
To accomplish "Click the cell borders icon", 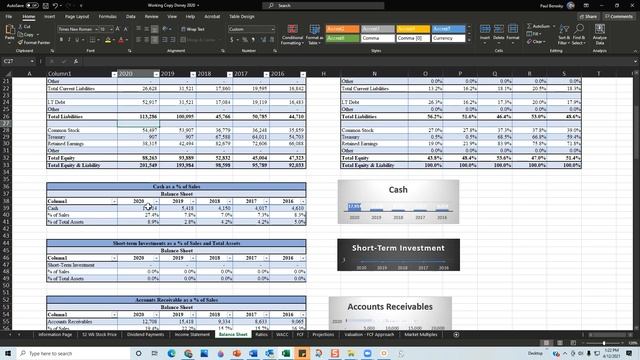I will (x=92, y=40).
